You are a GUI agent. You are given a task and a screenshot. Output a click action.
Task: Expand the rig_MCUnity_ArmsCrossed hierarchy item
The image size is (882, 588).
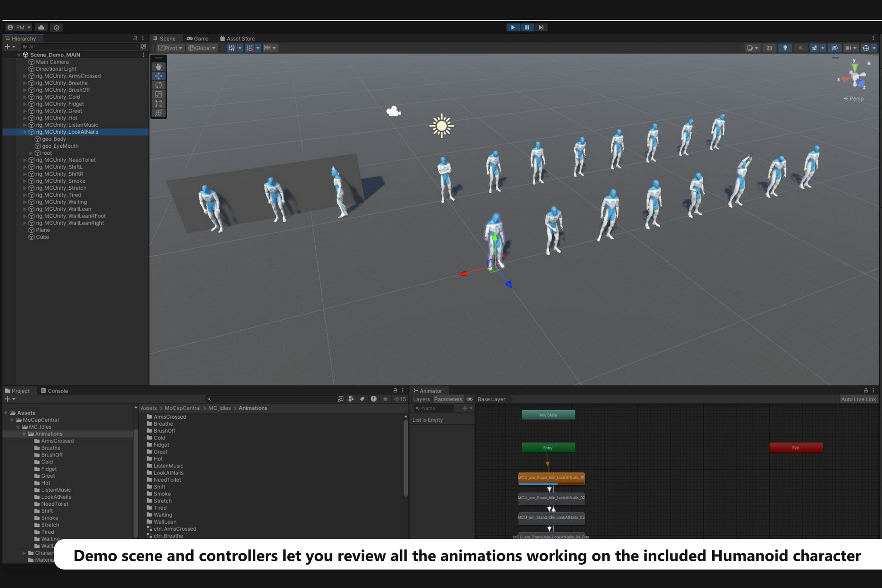coord(25,75)
